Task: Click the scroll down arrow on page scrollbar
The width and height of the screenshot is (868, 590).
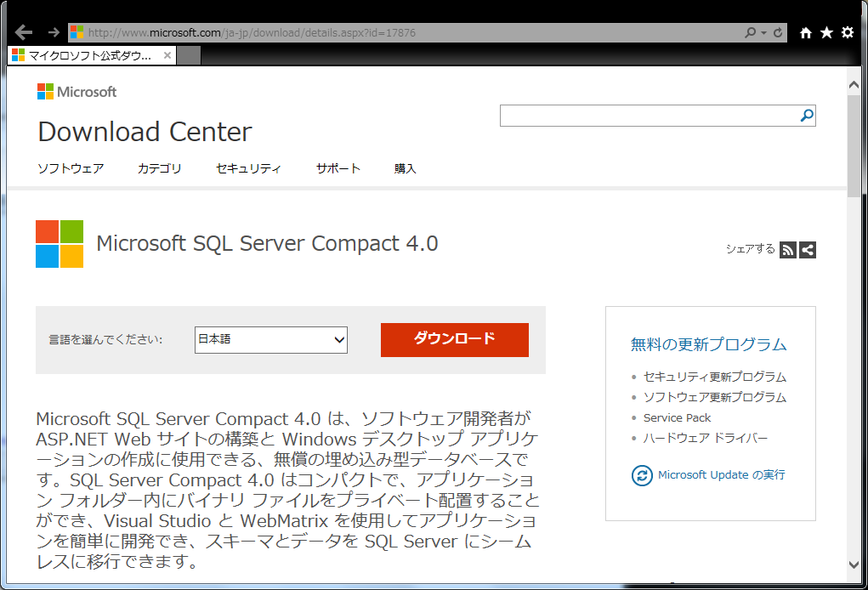Action: click(854, 564)
